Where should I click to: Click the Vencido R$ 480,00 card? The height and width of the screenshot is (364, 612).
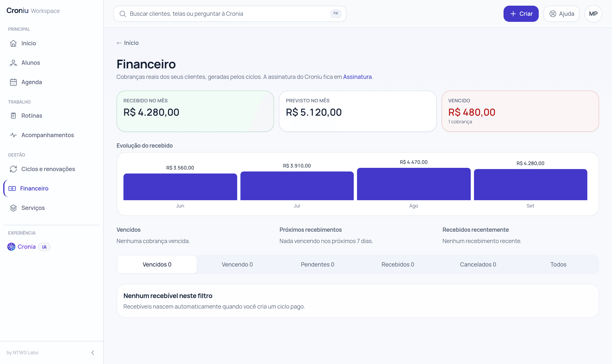(520, 111)
